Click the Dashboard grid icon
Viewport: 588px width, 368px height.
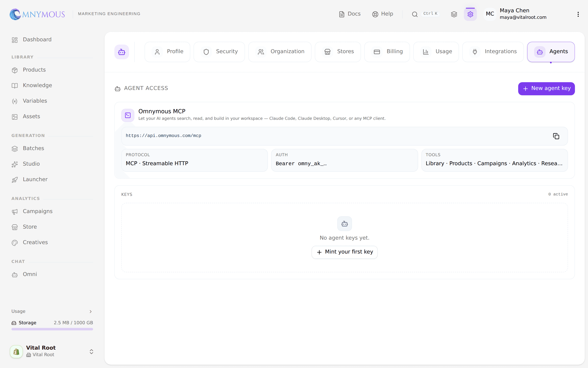click(15, 40)
